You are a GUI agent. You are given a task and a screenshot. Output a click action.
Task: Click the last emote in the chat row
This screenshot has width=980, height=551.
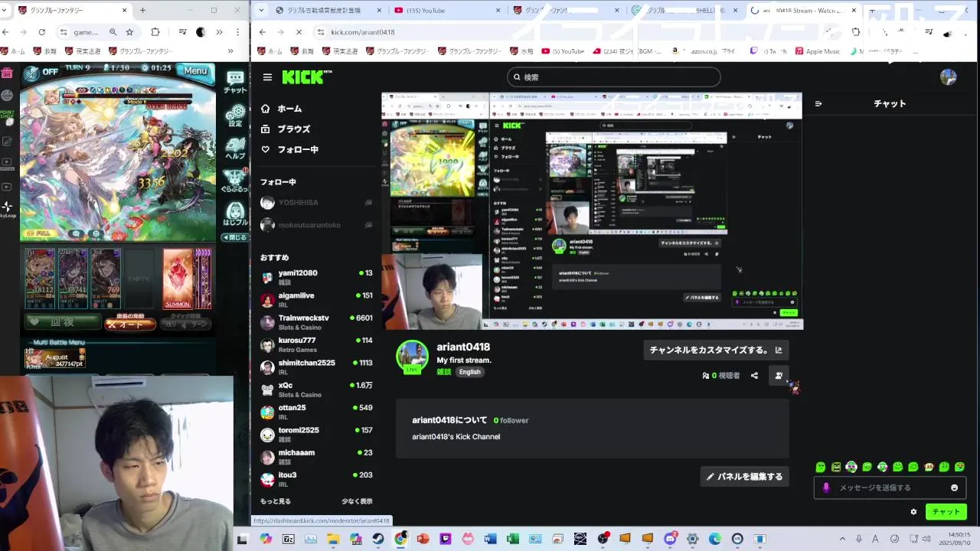[959, 467]
